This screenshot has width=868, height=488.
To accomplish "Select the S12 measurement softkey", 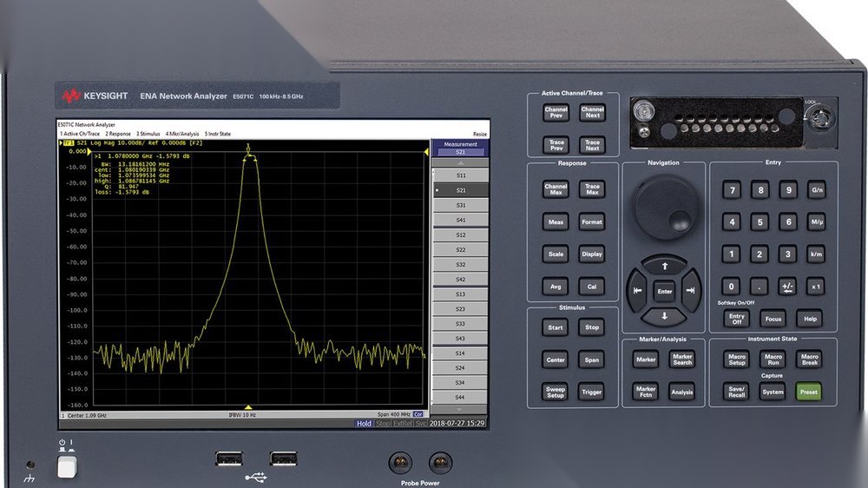I will [461, 234].
